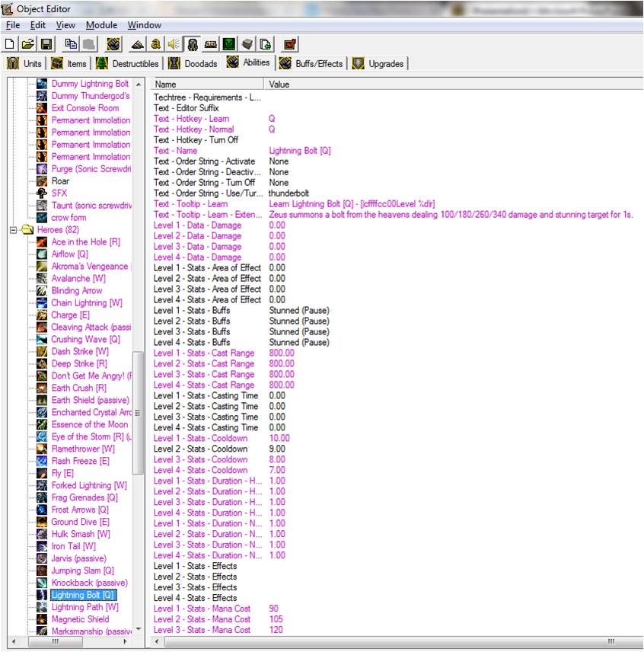The width and height of the screenshot is (644, 652).
Task: Open the AI Editor green icon
Action: (229, 44)
